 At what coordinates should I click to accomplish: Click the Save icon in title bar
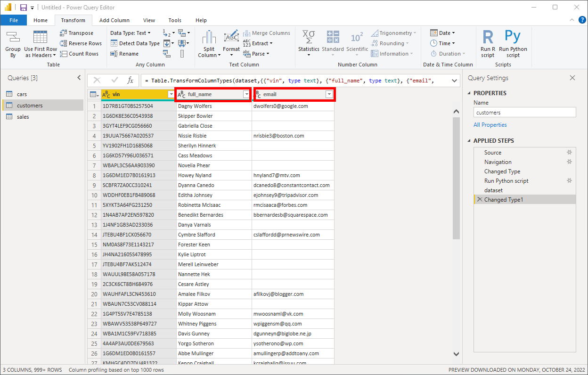[23, 8]
